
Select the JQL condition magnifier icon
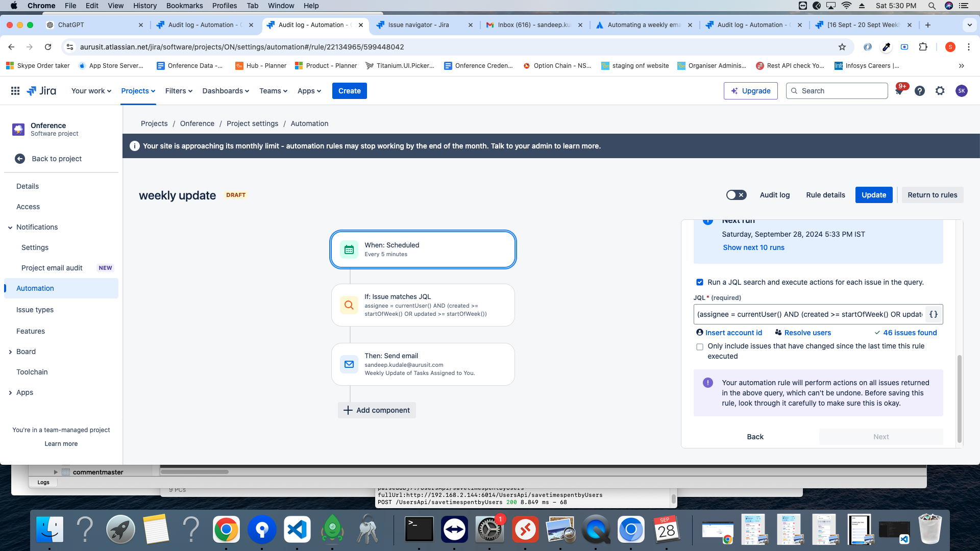pos(349,305)
